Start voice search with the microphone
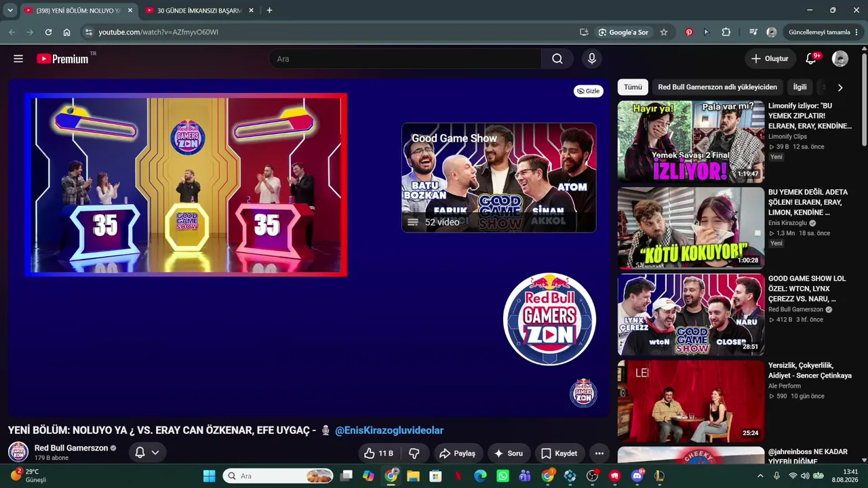868x488 pixels. pyautogui.click(x=592, y=59)
